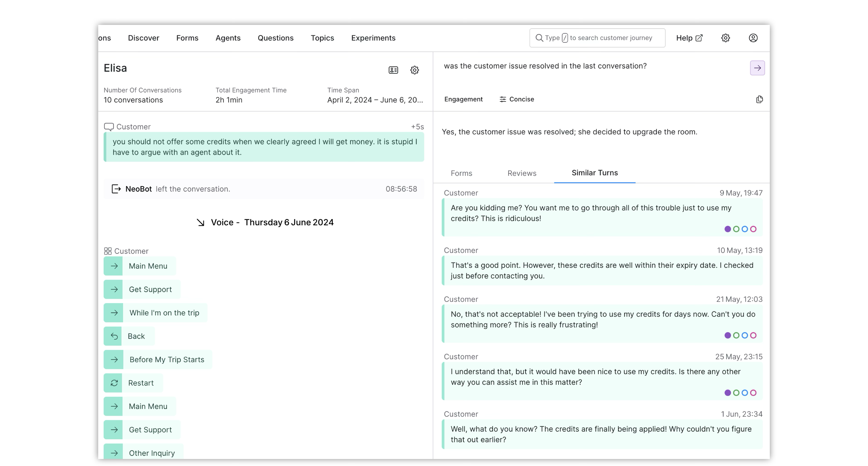Focus the search customer journey field
Screen dimensions: 868x466
pyautogui.click(x=597, y=38)
